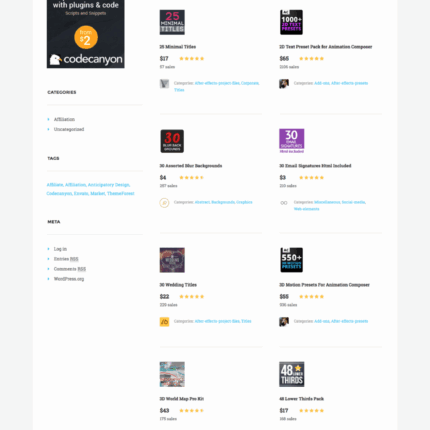
Task: Click the Log in link under Meta
Action: pos(60,249)
